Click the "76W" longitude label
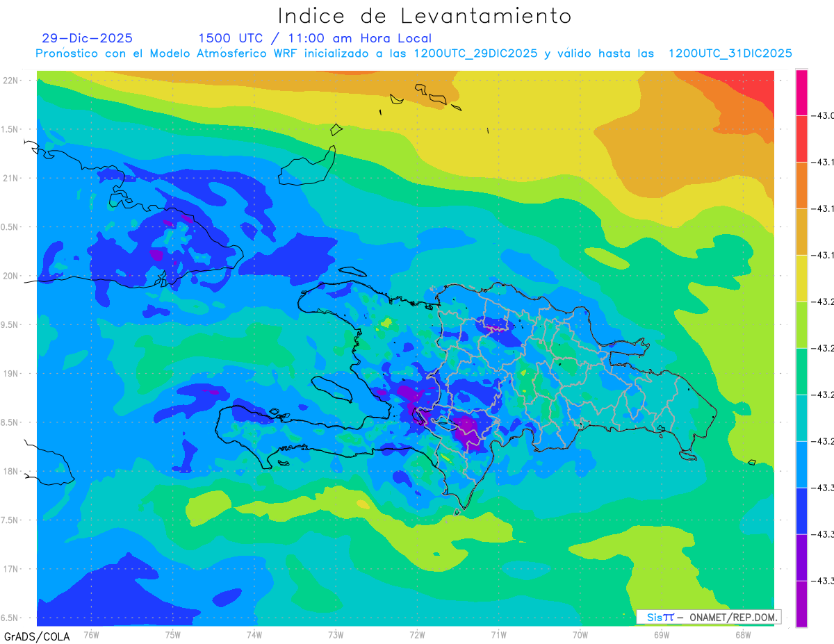The image size is (834, 644). 91,634
